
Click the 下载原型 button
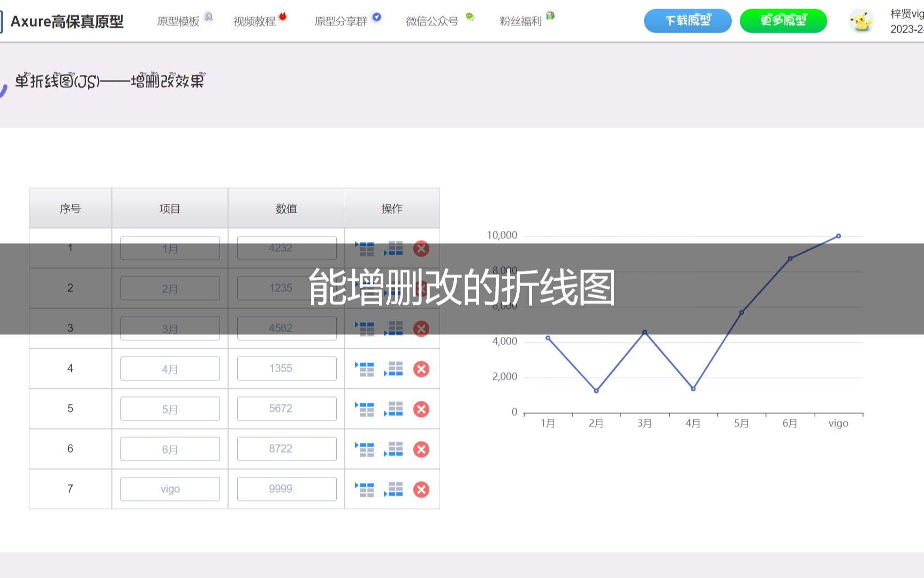tap(688, 21)
